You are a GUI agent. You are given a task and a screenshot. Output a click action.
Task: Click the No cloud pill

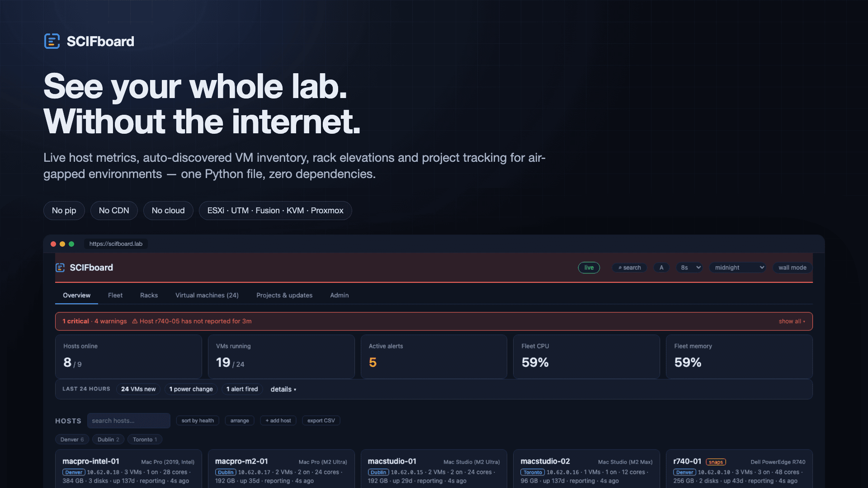[168, 211]
